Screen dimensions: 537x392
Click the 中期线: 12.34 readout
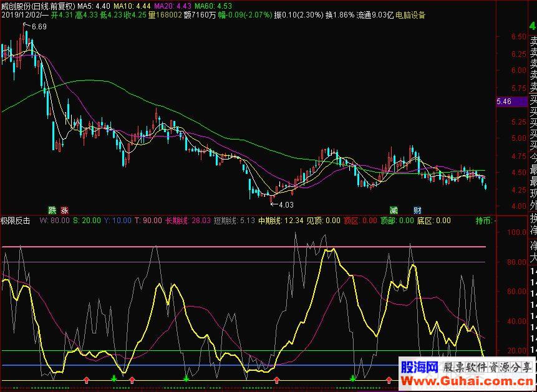(x=281, y=221)
